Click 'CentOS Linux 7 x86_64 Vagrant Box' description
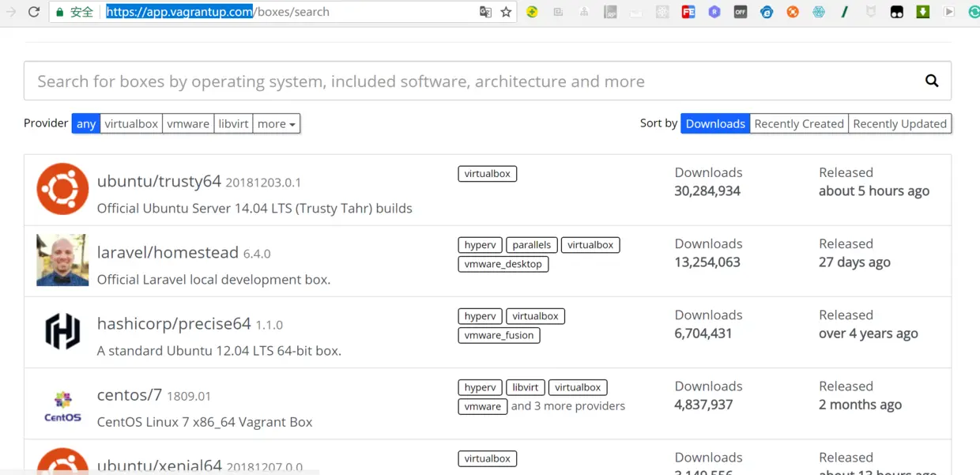Image resolution: width=980 pixels, height=475 pixels. 205,422
